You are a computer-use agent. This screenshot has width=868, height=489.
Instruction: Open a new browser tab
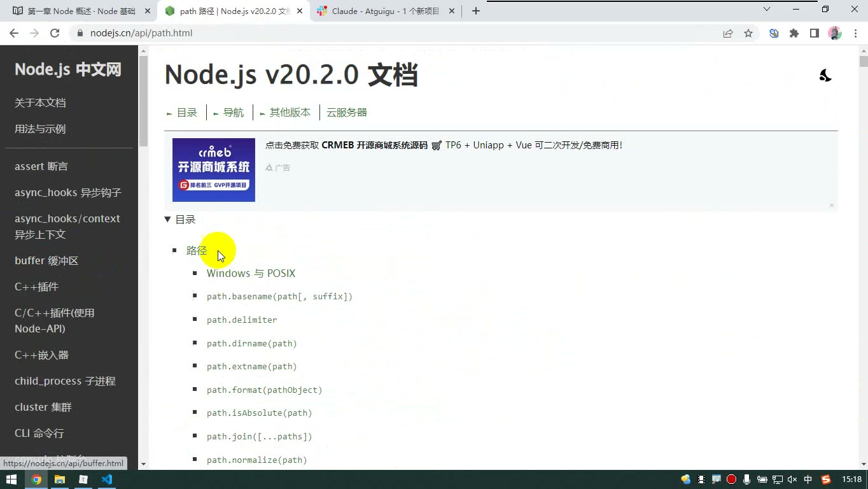tap(475, 11)
